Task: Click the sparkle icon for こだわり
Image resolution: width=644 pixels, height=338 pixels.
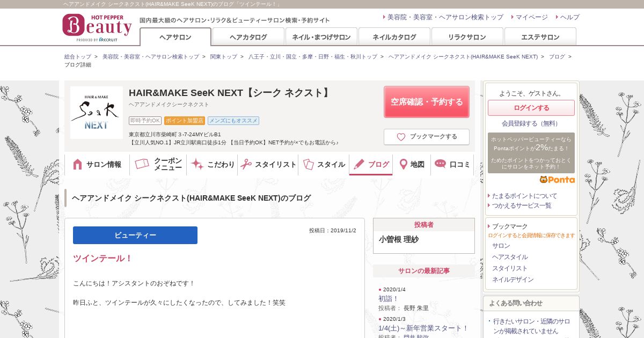Action: [197, 165]
